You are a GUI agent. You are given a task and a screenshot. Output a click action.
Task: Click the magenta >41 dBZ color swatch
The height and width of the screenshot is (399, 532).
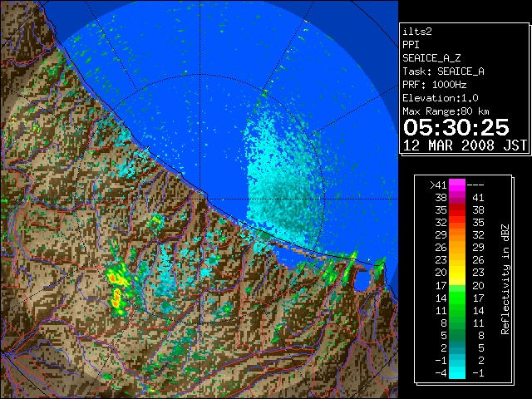pos(457,185)
